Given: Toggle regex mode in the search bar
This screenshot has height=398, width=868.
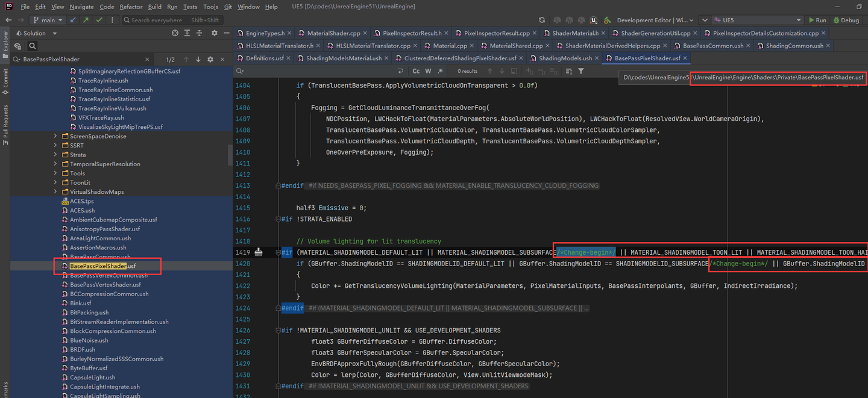Looking at the screenshot, I should pos(440,71).
